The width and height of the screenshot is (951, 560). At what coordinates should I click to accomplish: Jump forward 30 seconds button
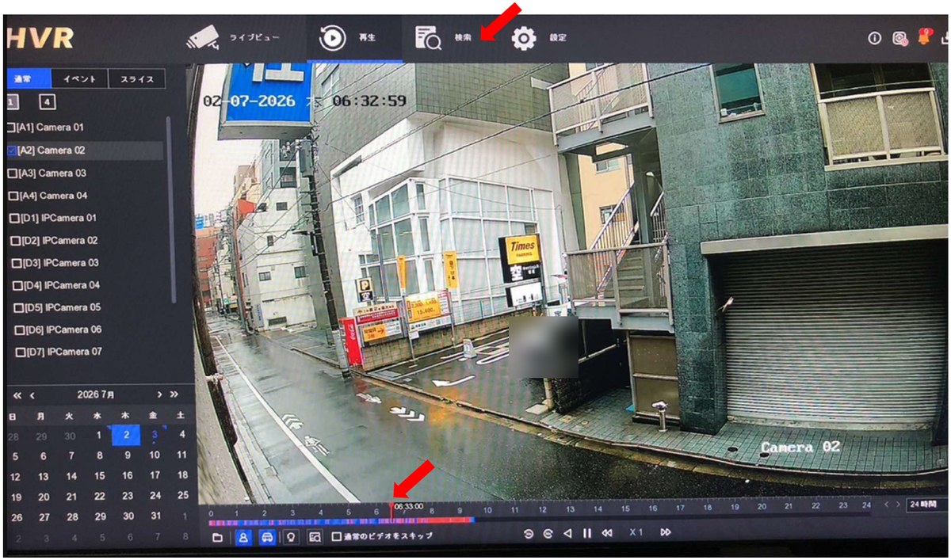pos(548,534)
